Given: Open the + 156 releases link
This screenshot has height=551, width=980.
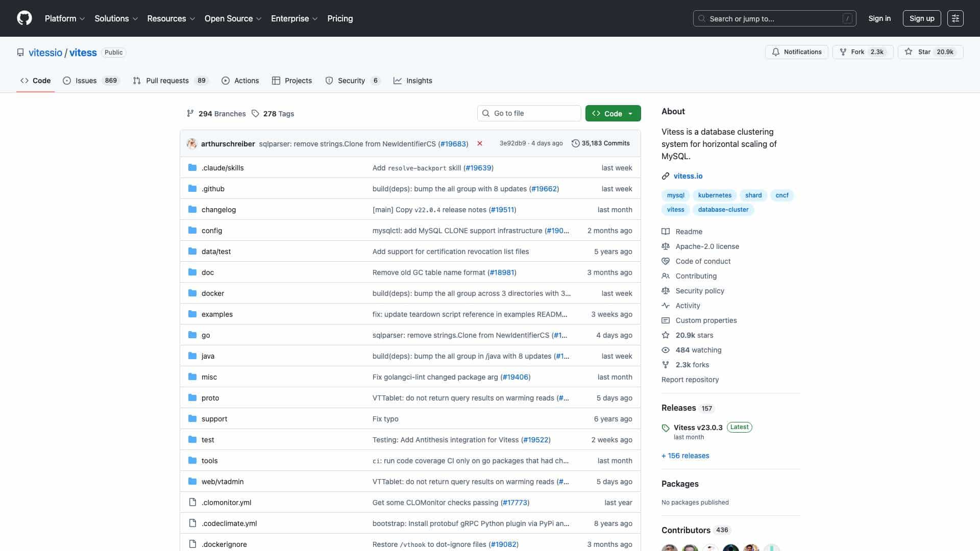Looking at the screenshot, I should tap(685, 456).
